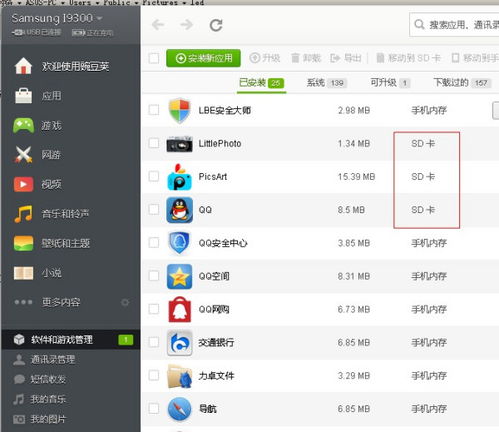Focus the 搜索应用 search field

click(454, 25)
